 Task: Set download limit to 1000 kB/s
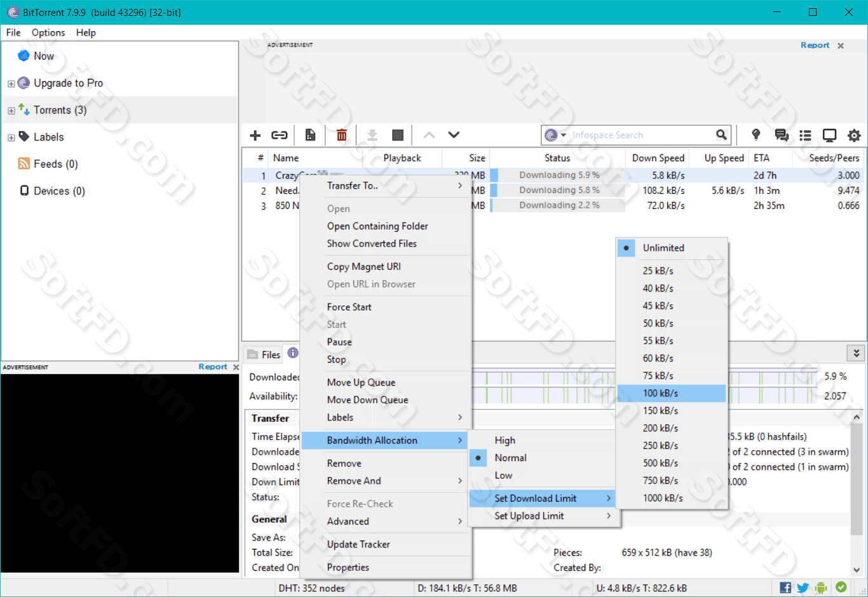(x=672, y=498)
